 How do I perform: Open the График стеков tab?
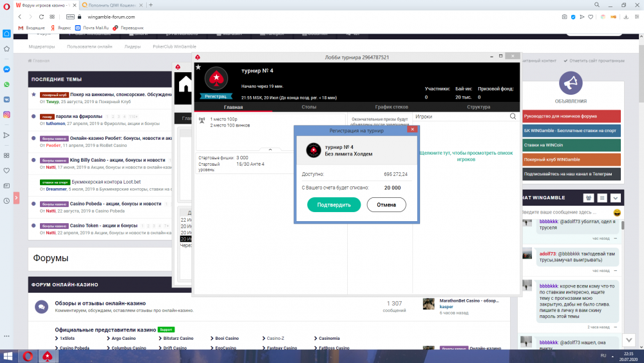coord(392,107)
